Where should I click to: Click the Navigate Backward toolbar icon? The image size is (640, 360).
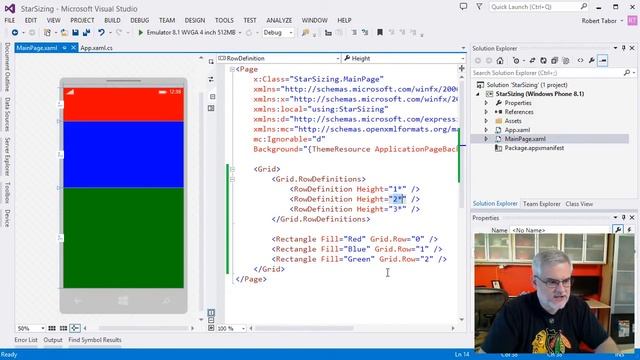(15, 32)
